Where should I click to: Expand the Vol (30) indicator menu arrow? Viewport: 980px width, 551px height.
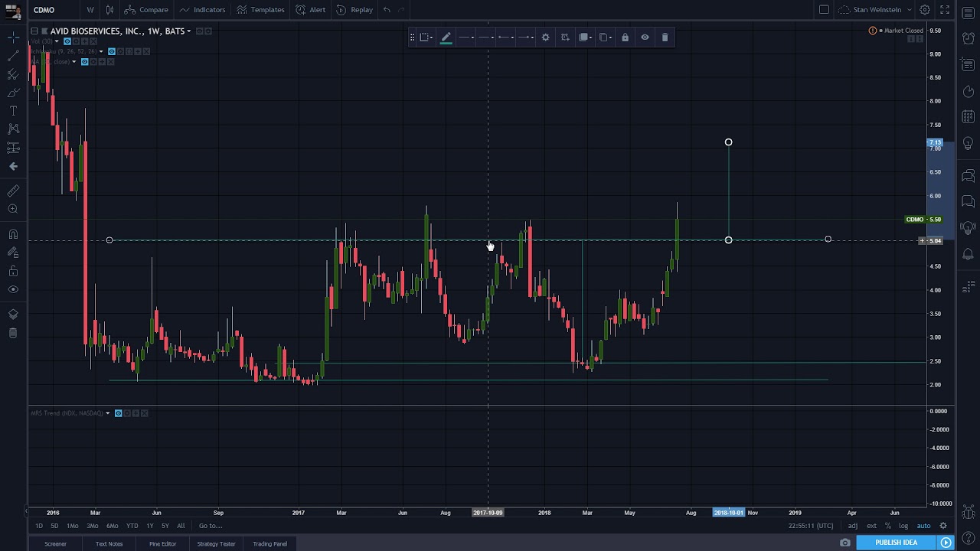(57, 41)
